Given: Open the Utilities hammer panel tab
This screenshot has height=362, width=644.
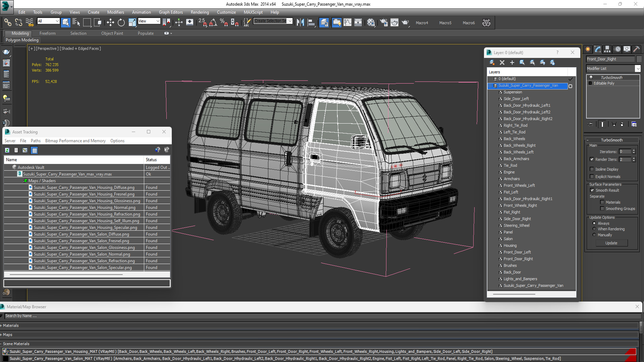Looking at the screenshot, I should [637, 49].
